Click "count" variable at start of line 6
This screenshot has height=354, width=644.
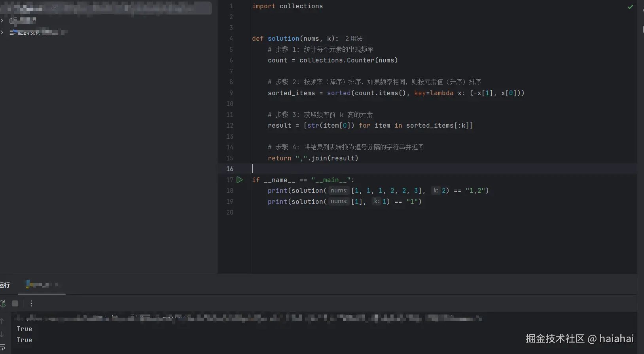point(277,60)
